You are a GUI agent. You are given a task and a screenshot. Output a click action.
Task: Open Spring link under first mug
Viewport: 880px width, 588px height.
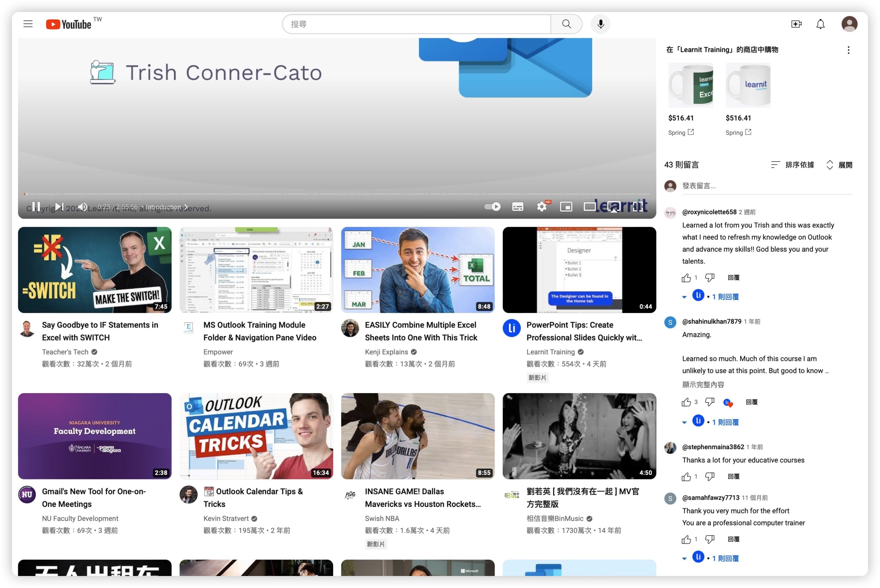click(x=681, y=132)
